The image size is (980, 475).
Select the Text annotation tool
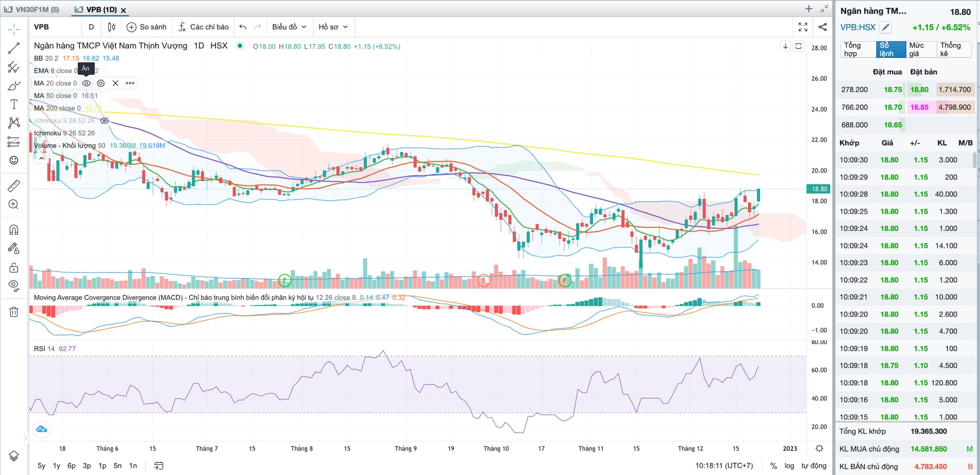14,105
